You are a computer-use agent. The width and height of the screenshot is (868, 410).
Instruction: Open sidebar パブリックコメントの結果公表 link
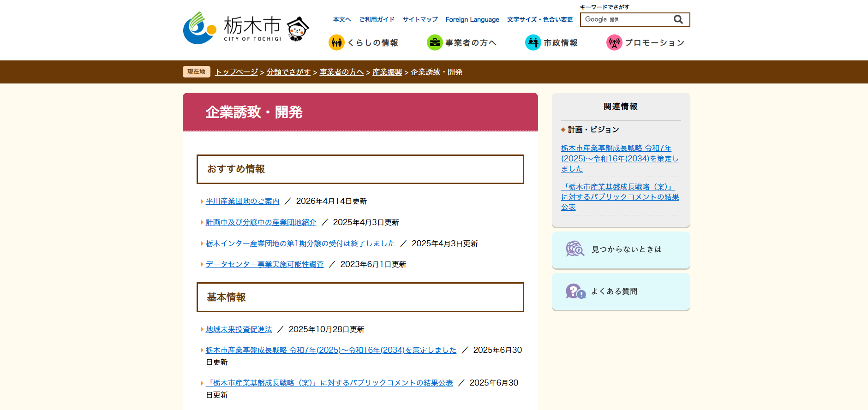tap(620, 197)
